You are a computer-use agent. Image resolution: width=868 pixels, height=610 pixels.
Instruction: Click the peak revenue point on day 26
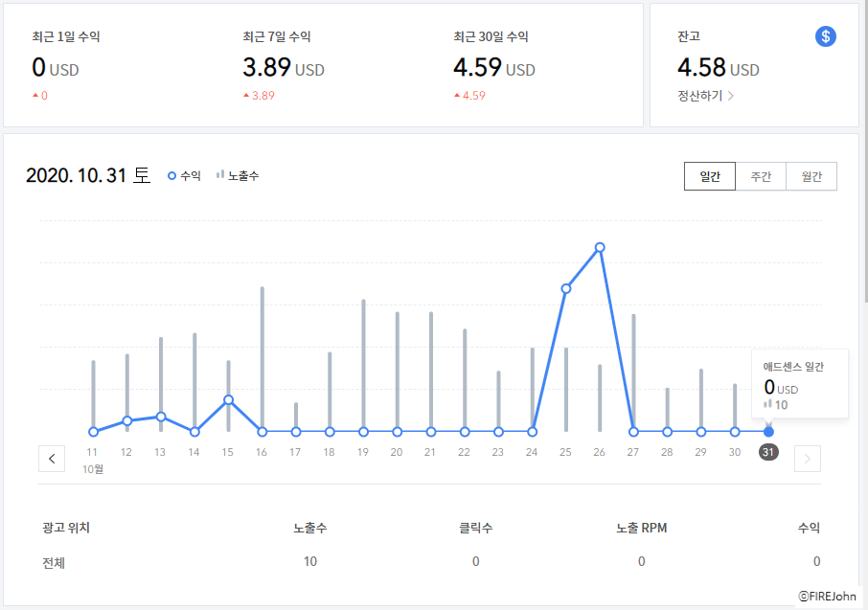[600, 247]
